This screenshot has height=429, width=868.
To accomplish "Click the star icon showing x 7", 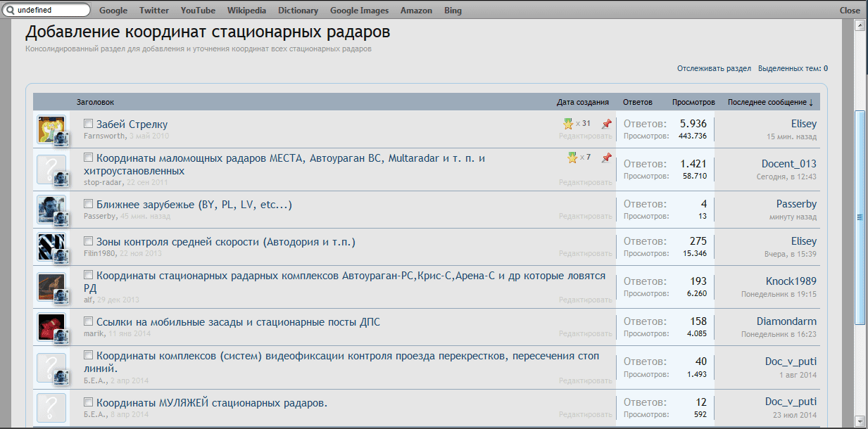I will coord(572,158).
